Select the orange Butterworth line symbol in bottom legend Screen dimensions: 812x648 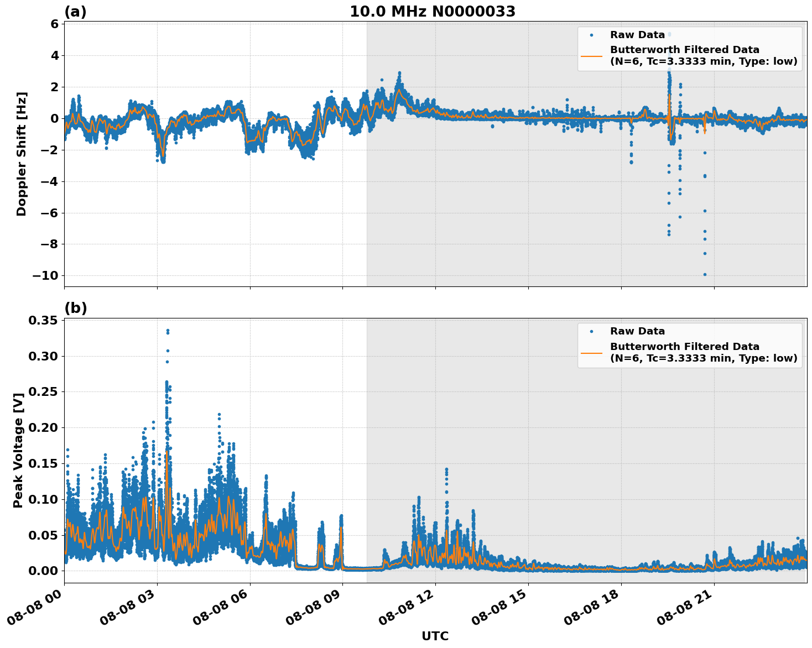pyautogui.click(x=593, y=352)
